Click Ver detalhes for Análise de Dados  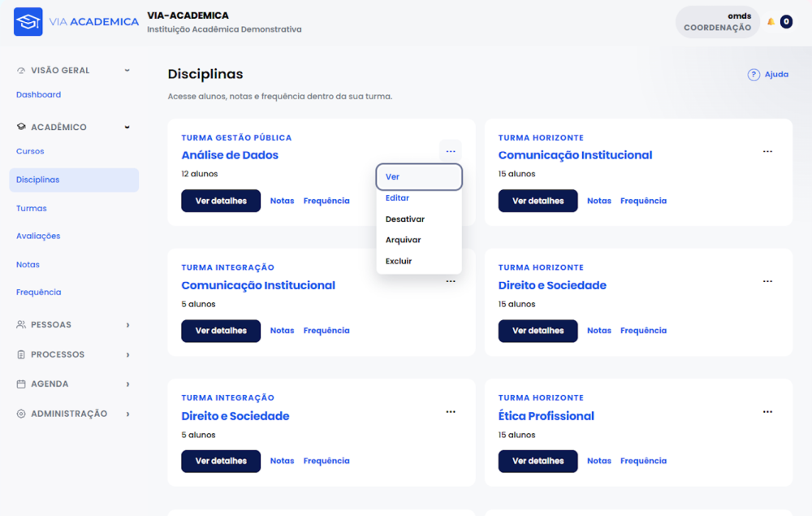tap(221, 201)
